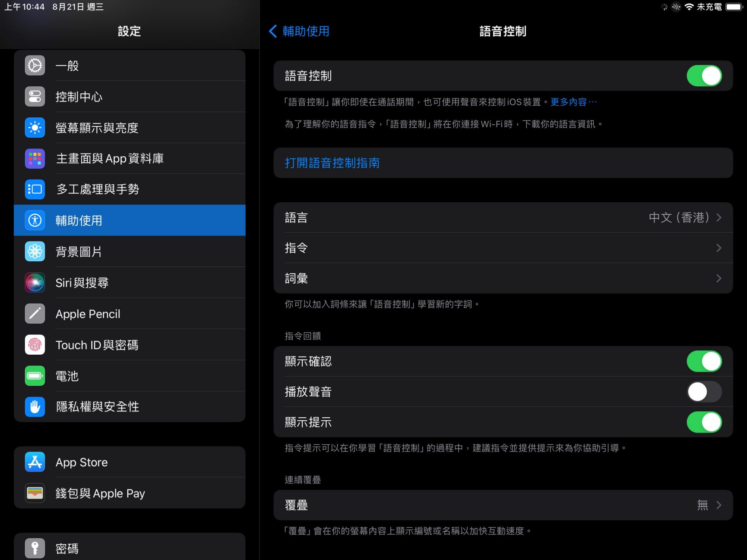This screenshot has height=560, width=747.
Task: Click the Control Center (控制中心) icon
Action: [35, 96]
